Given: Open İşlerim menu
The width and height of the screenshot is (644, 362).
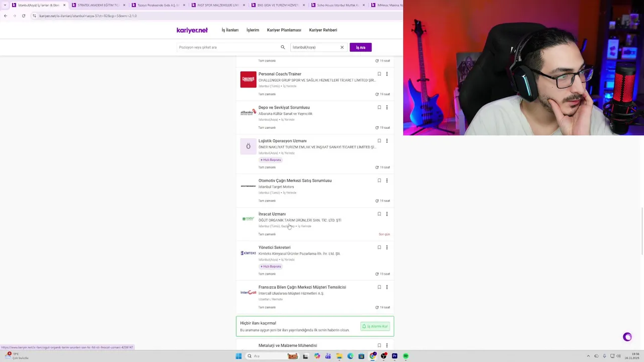Looking at the screenshot, I should coord(253,30).
